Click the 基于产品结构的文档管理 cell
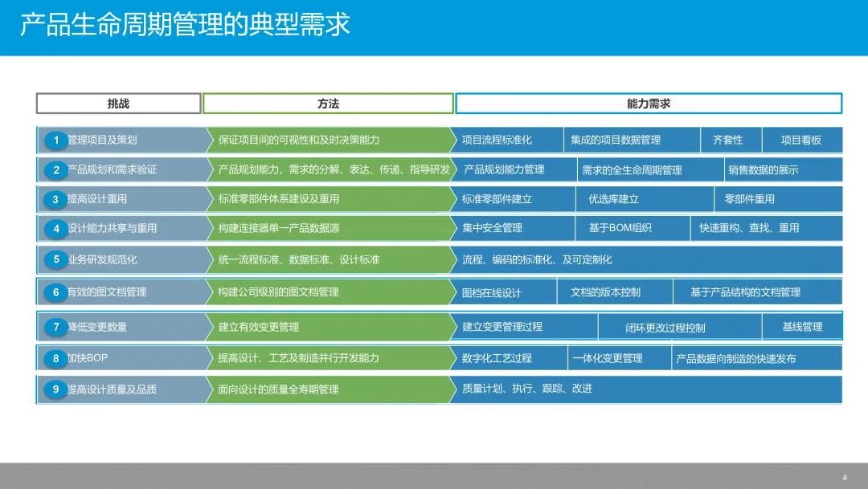 tap(758, 292)
